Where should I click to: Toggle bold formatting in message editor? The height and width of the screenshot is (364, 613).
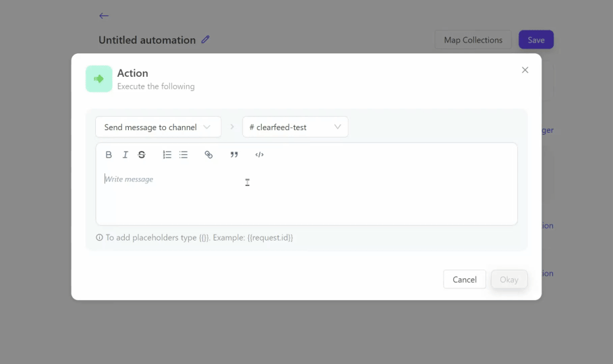109,155
